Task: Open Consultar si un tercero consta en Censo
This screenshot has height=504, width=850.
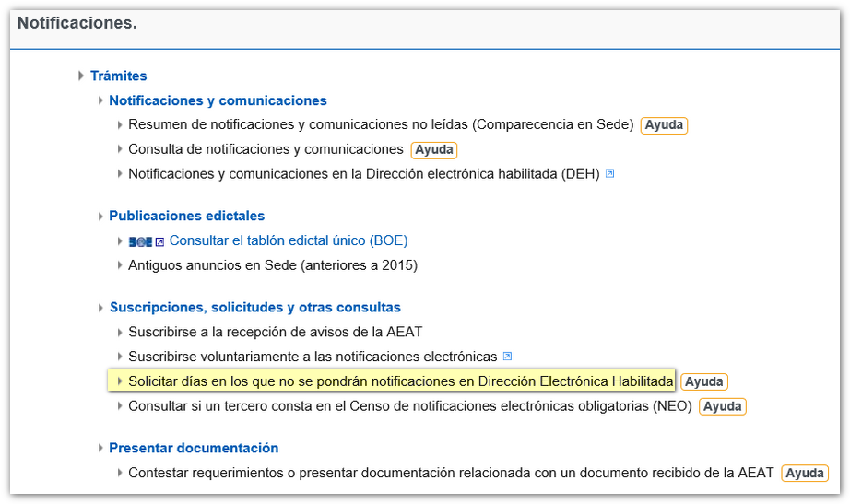Action: [x=409, y=405]
